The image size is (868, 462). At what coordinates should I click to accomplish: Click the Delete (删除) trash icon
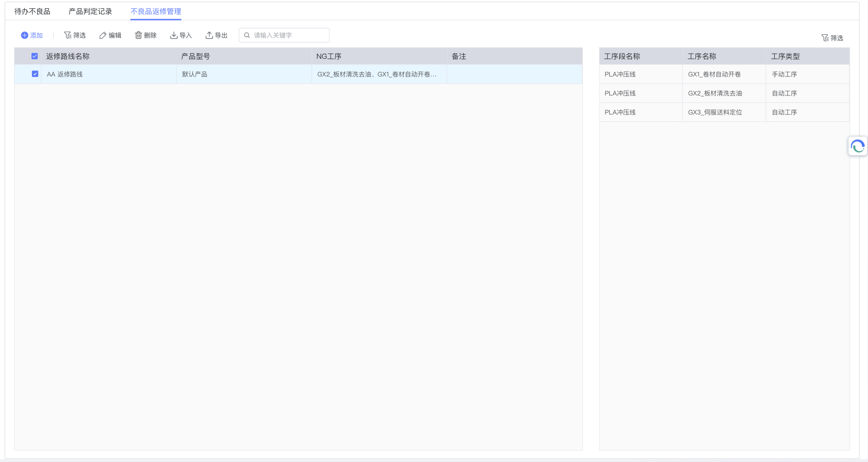[x=138, y=35]
